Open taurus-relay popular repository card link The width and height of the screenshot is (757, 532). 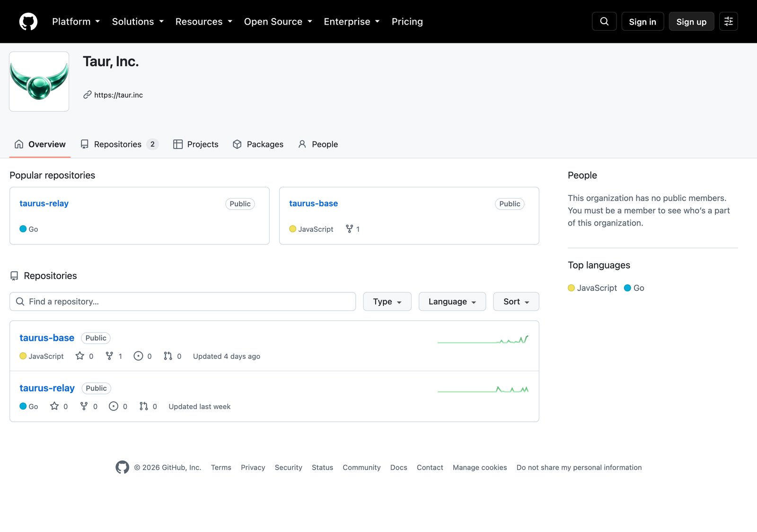click(x=44, y=203)
